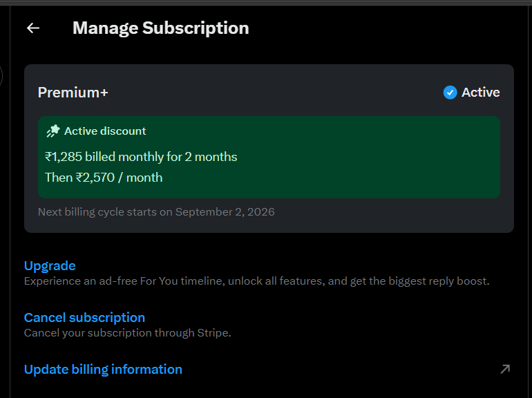Click the Premium+ plan name
This screenshot has height=398, width=532.
(73, 93)
